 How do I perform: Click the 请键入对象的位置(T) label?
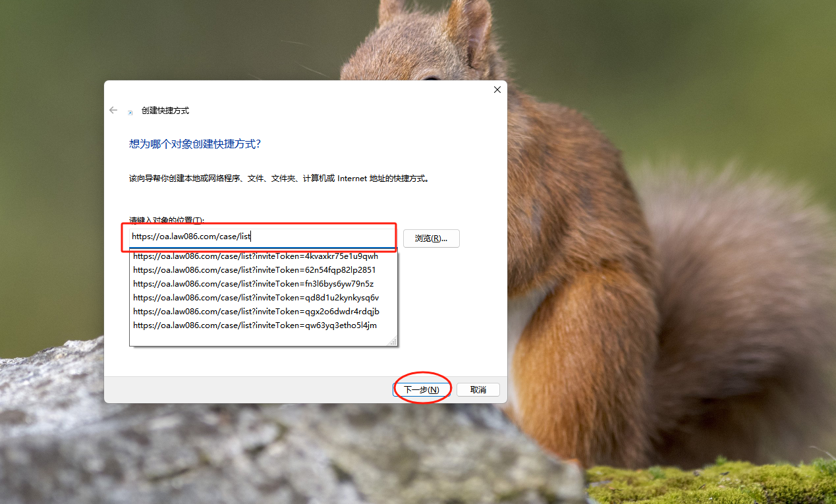tap(166, 219)
